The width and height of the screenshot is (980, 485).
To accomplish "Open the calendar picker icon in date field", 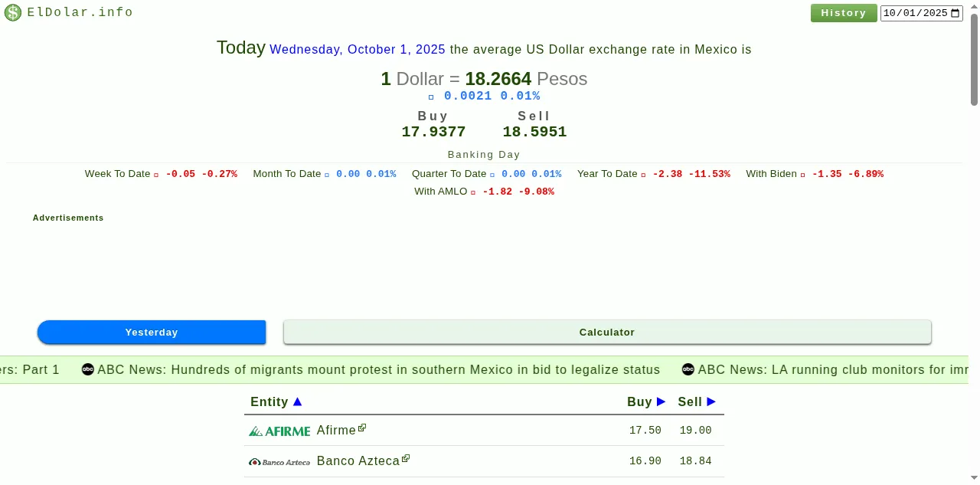I will 955,13.
